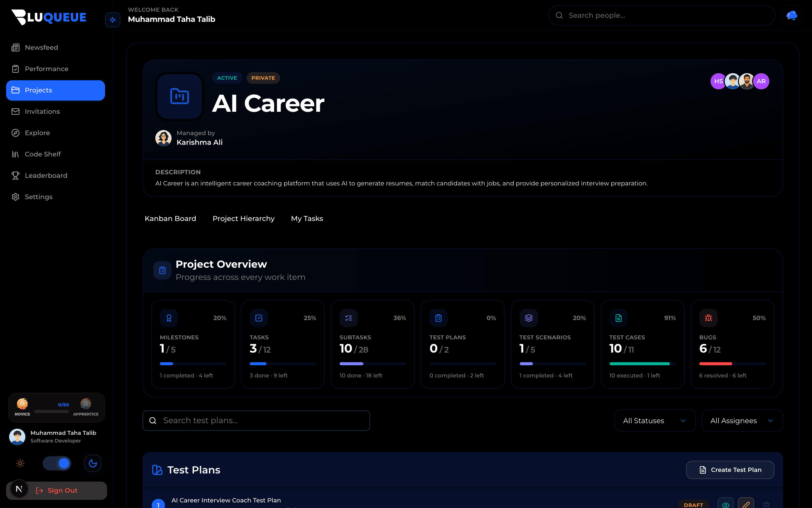Switch to My Tasks tab

click(x=307, y=219)
